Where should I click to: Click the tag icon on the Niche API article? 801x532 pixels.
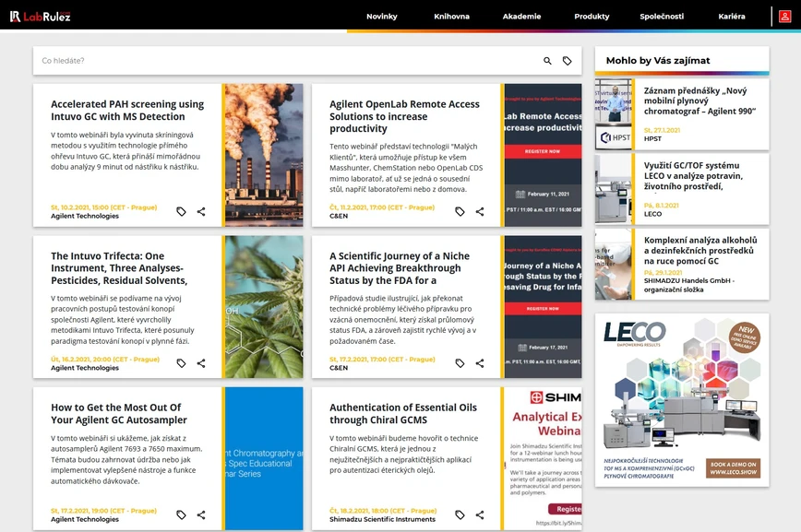pyautogui.click(x=460, y=362)
